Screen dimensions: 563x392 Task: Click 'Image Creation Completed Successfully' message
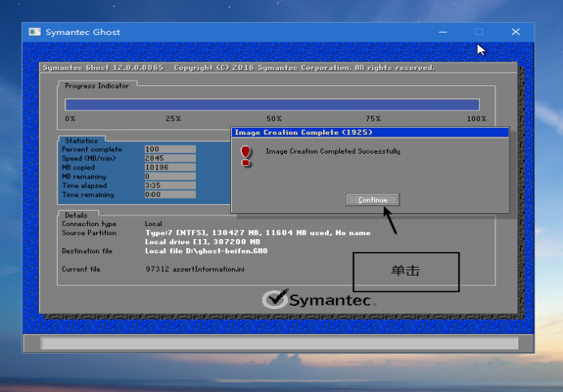click(333, 151)
